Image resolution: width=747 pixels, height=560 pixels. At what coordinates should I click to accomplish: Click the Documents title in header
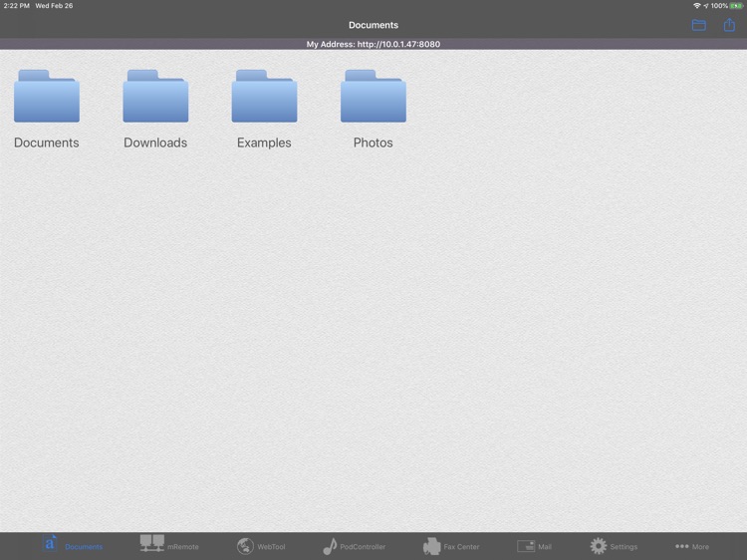point(373,25)
